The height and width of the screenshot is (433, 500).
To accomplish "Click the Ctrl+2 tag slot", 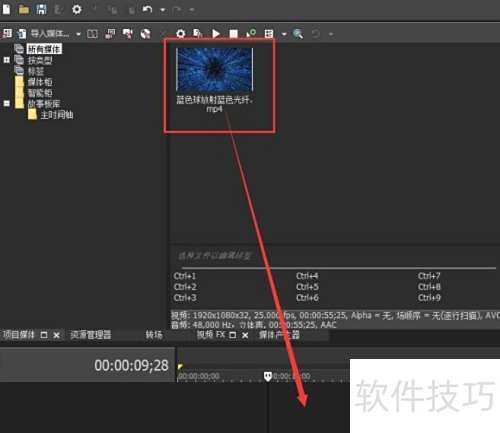I will (185, 287).
